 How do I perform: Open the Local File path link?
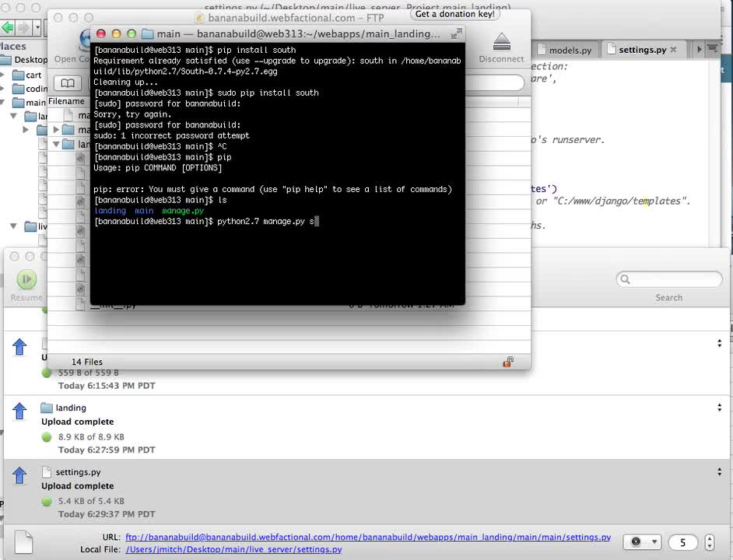click(x=233, y=549)
